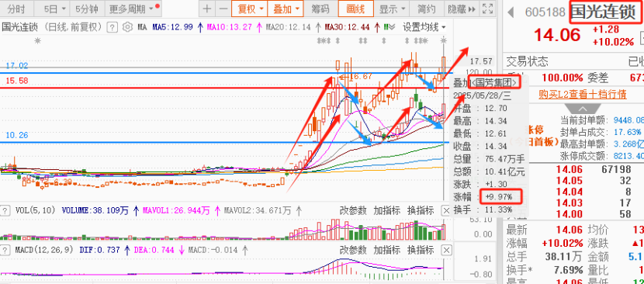The height and width of the screenshot is (284, 644).
Task: Click help question mark beside 国光连锁 title
Action: (x=112, y=27)
